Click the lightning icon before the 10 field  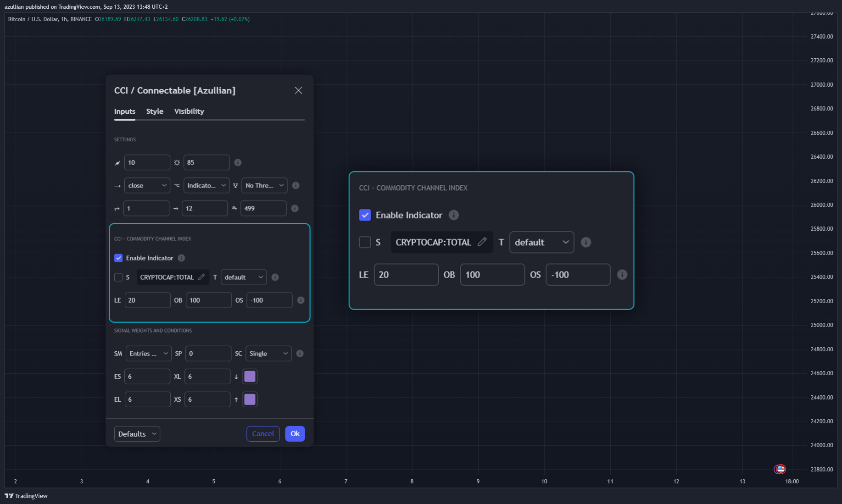tap(117, 163)
